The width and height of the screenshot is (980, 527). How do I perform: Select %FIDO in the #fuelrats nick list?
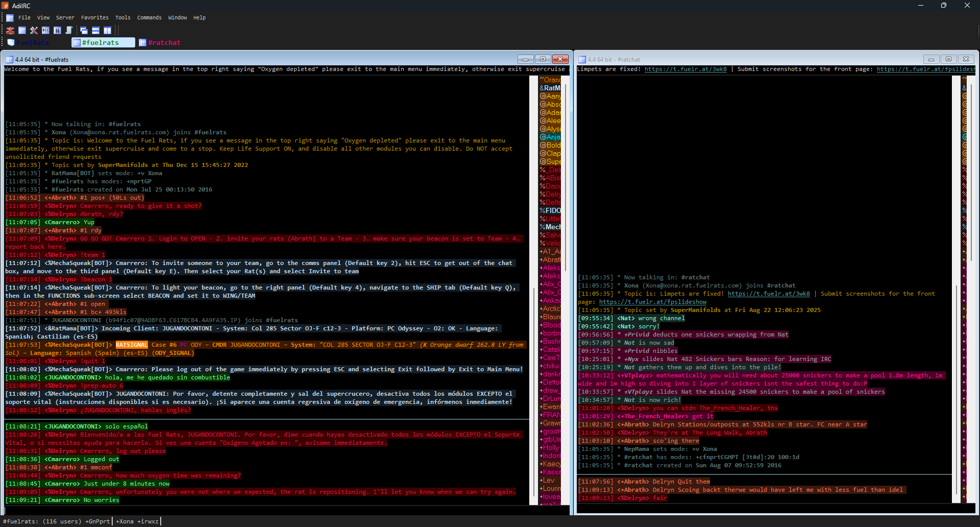550,210
